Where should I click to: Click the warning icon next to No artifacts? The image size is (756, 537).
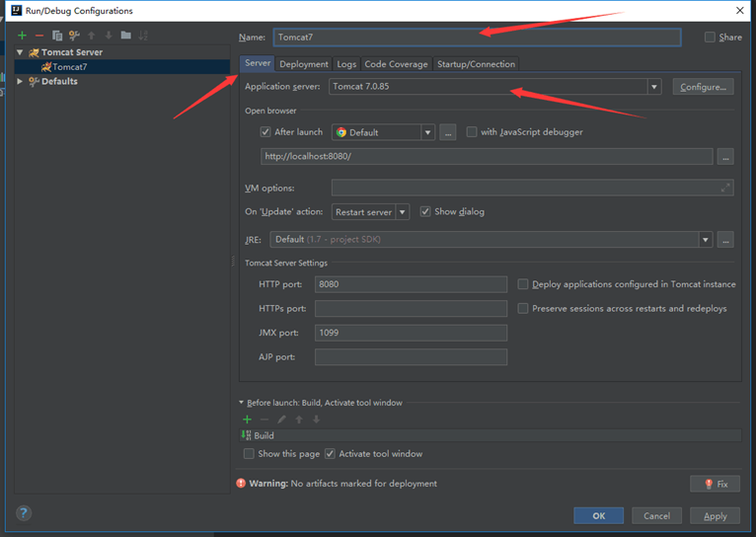point(241,483)
